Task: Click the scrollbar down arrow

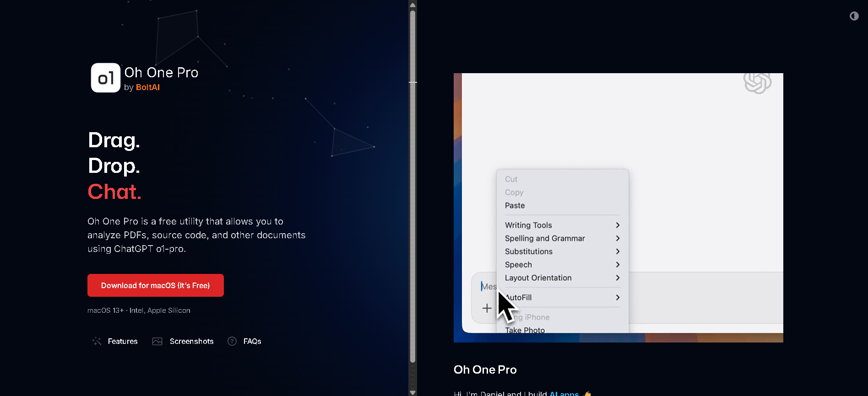Action: (x=412, y=392)
